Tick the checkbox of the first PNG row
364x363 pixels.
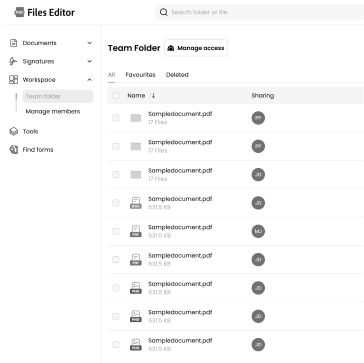[115, 288]
